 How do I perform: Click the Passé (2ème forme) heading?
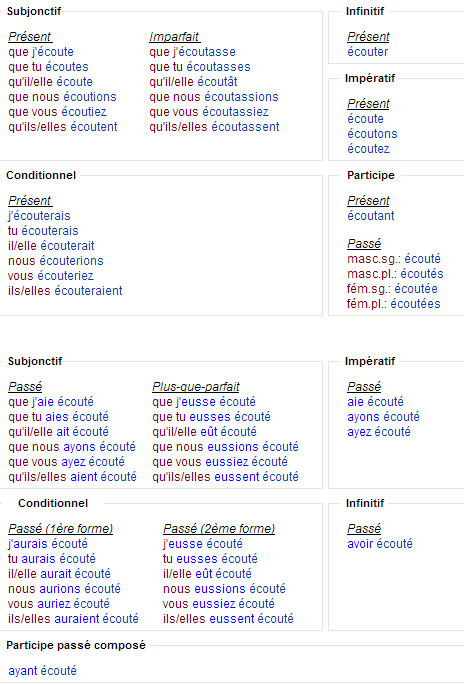(219, 529)
